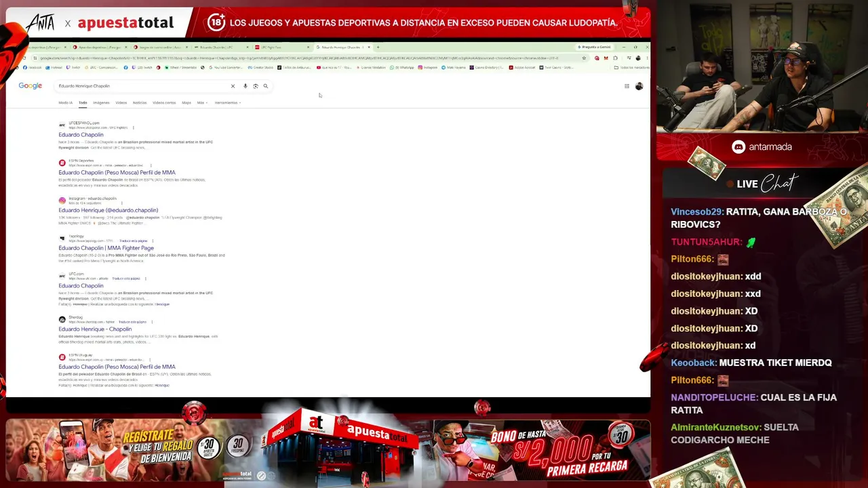
Task: Click Traducir esta página for Sherdog result
Action: click(x=132, y=322)
